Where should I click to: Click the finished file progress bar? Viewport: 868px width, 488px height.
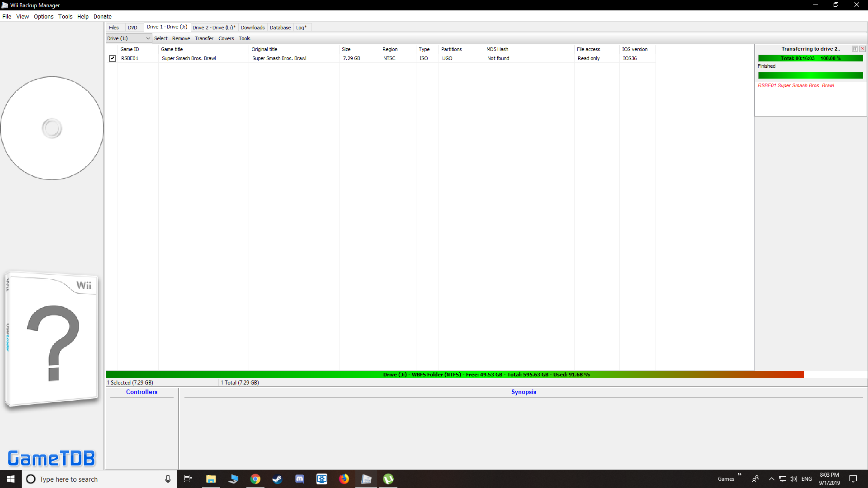click(x=811, y=75)
